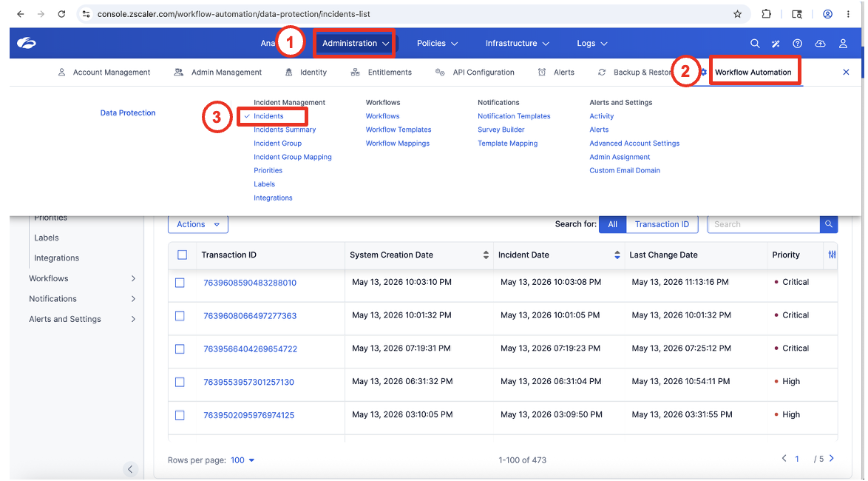Viewport: 868px width, 481px height.
Task: Open Labels in the left sidebar
Action: (47, 238)
